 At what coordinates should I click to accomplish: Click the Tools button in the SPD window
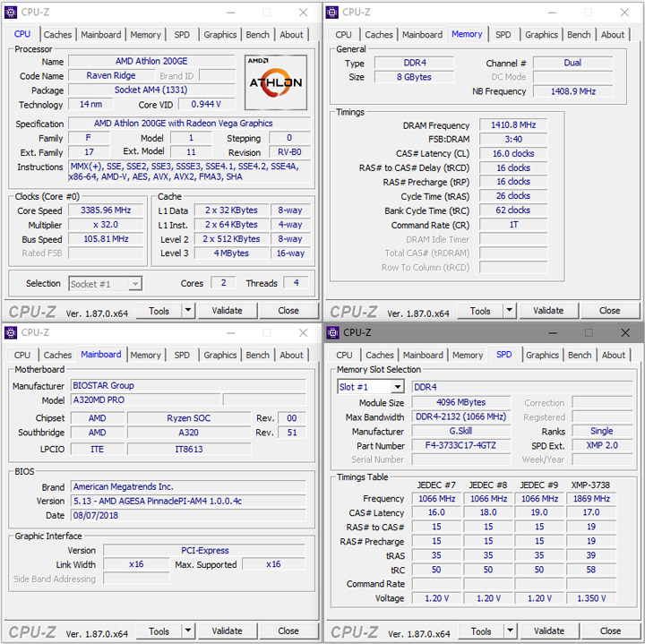481,631
